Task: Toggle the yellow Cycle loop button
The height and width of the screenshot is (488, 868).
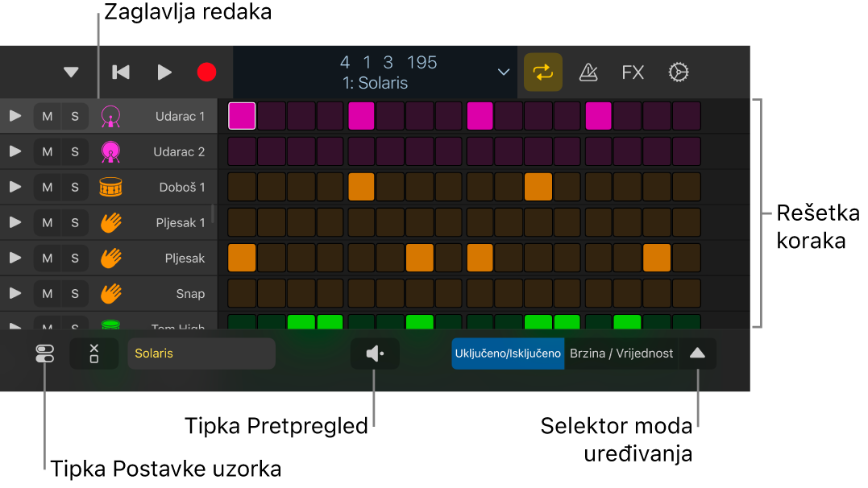Action: click(543, 72)
